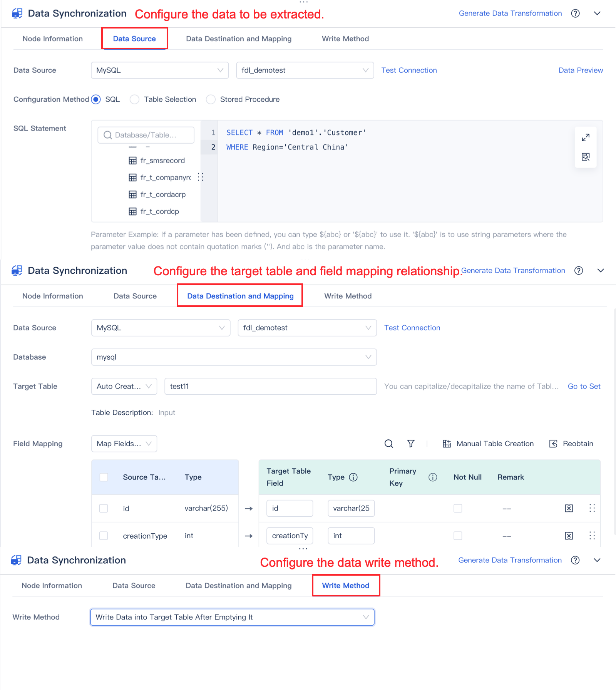Select the Table Selection radio option
Screen dimensions: 616x690
tap(134, 99)
